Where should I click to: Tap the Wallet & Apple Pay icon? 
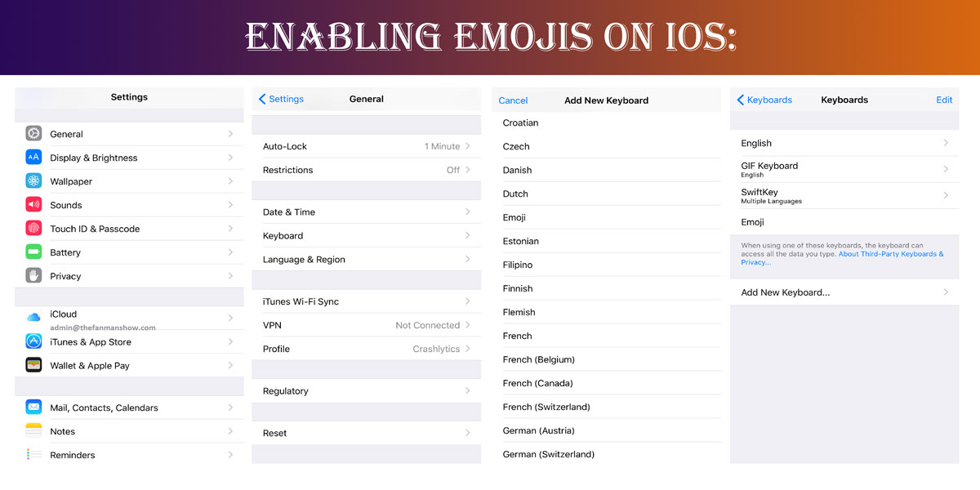tap(33, 365)
